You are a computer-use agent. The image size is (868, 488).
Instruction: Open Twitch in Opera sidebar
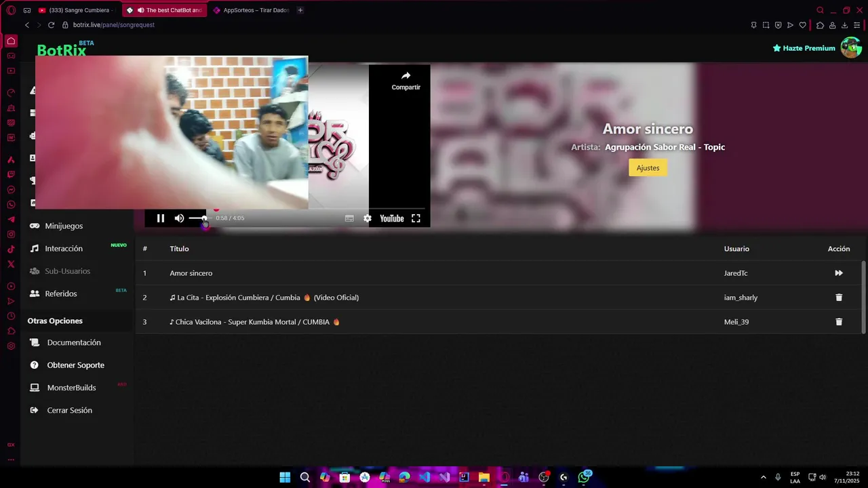tap(11, 174)
